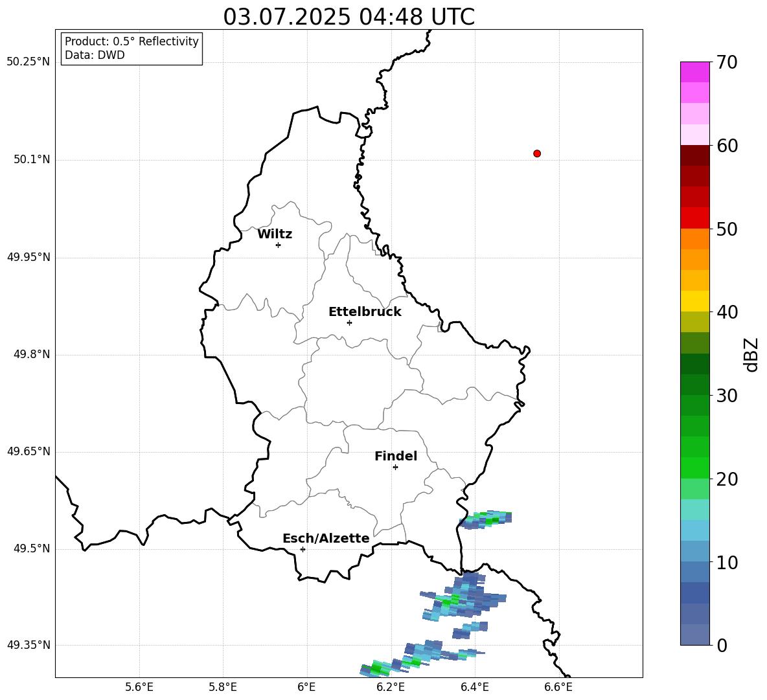Click the 6.6°E longitude tick label
This screenshot has width=767, height=700.
coord(558,687)
